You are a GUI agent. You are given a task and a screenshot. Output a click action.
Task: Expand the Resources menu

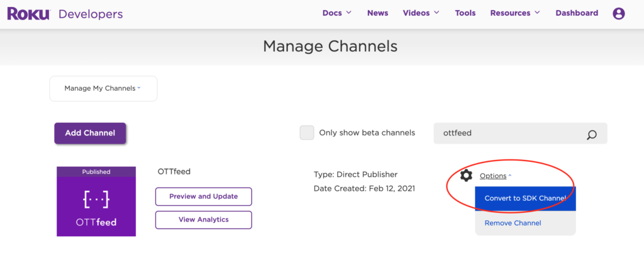click(x=516, y=13)
